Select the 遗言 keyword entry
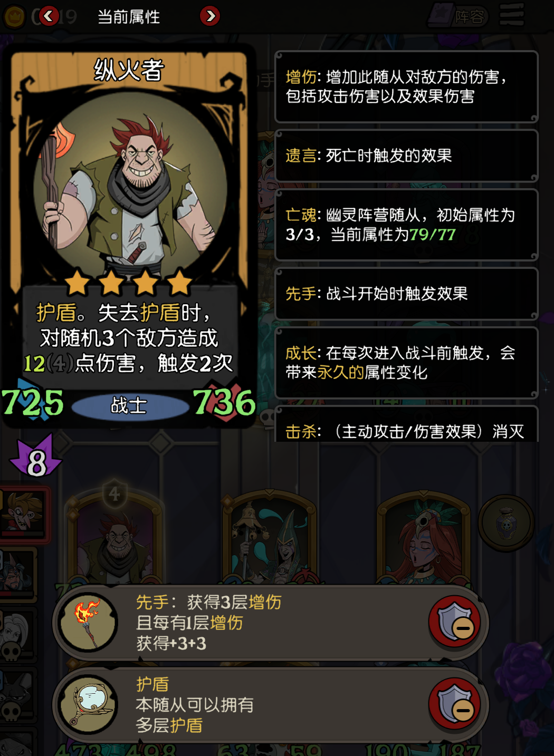This screenshot has width=554, height=756. [x=406, y=156]
